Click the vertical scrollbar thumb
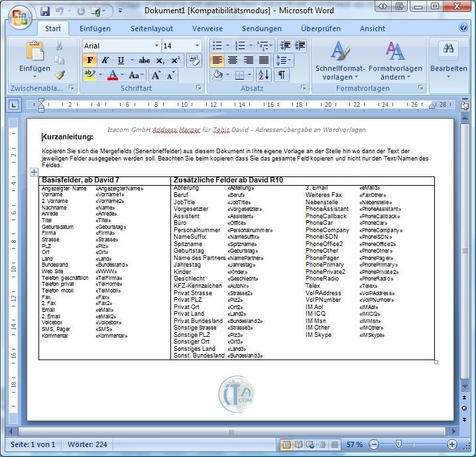 point(465,251)
